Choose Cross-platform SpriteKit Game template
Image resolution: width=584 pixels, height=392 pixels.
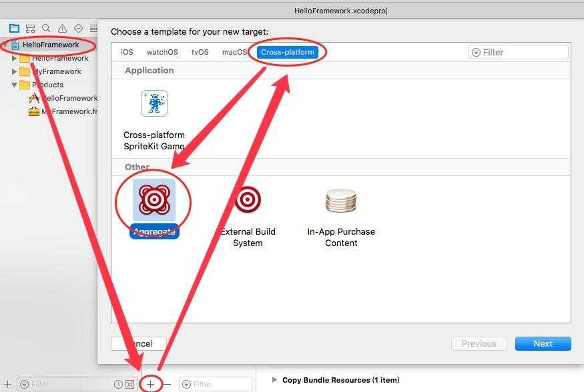154,120
